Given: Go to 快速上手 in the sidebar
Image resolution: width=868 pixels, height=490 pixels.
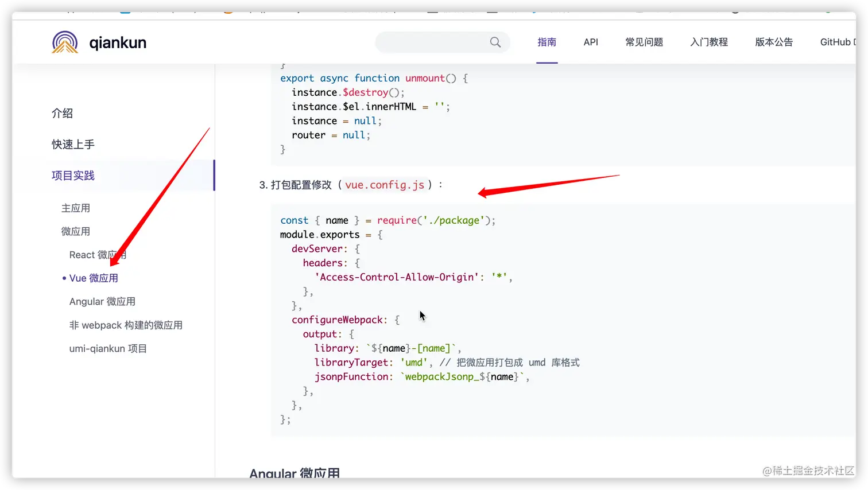Looking at the screenshot, I should 73,144.
